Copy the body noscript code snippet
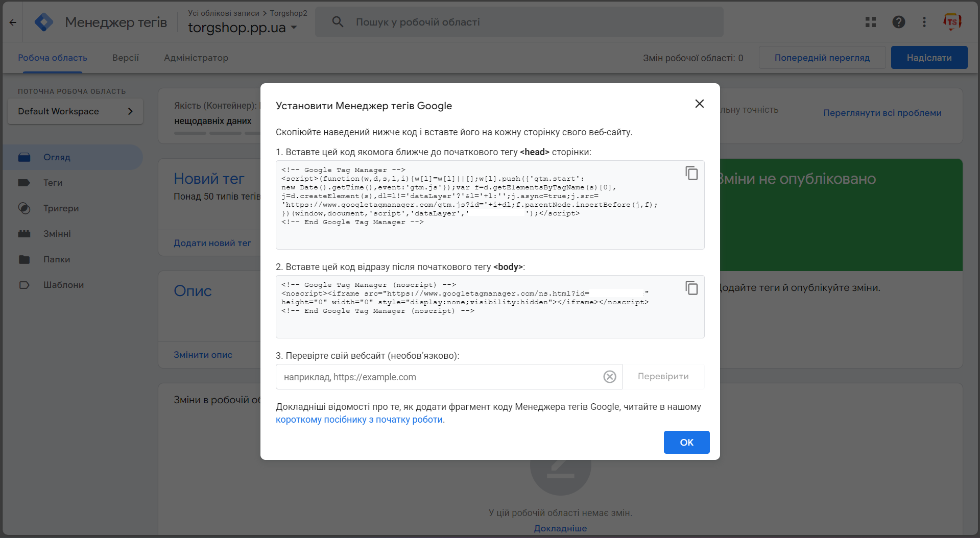The width and height of the screenshot is (980, 538). click(x=691, y=288)
